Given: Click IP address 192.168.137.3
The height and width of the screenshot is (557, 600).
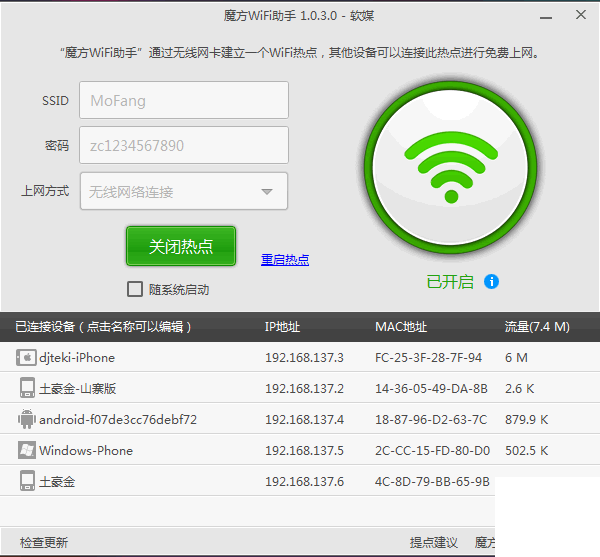Looking at the screenshot, I should coord(305,357).
